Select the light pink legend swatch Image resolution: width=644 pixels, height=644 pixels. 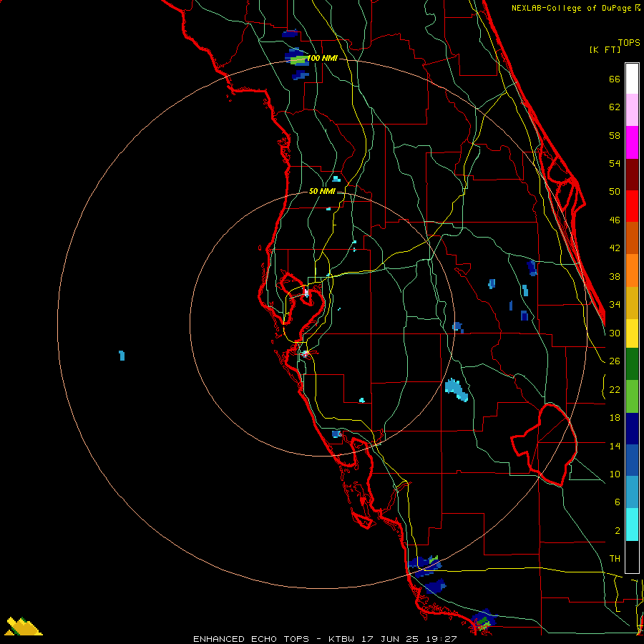pos(632,110)
